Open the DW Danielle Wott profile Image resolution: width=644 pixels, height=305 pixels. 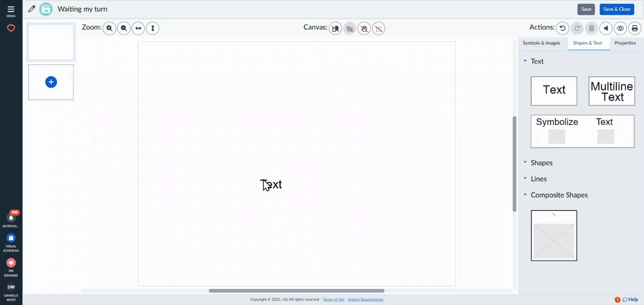(11, 292)
